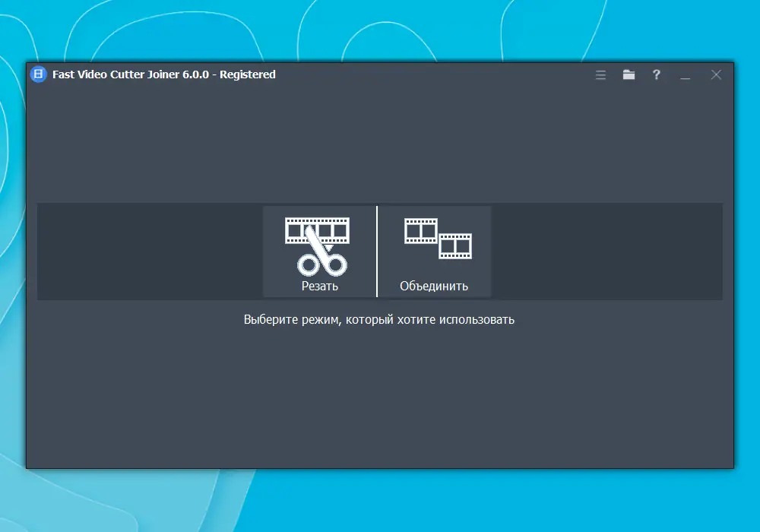Click the 'Выберите режим, который хотите использовать' text

tap(379, 320)
